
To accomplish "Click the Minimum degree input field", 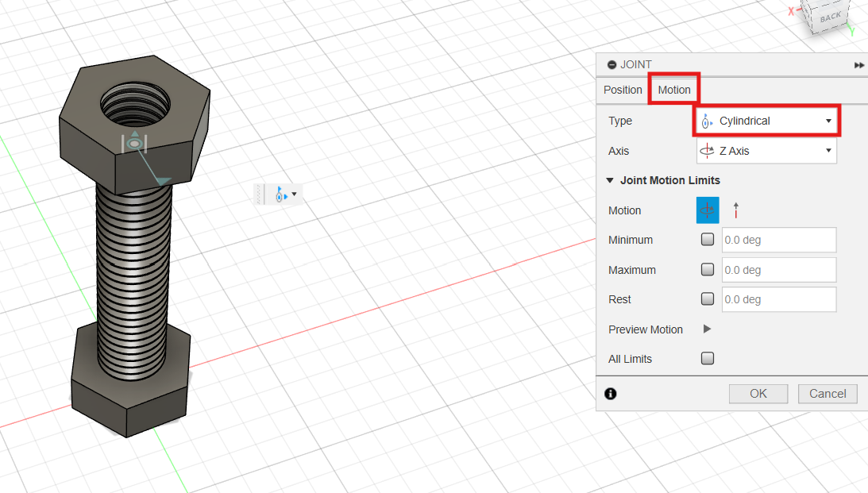I will [779, 240].
